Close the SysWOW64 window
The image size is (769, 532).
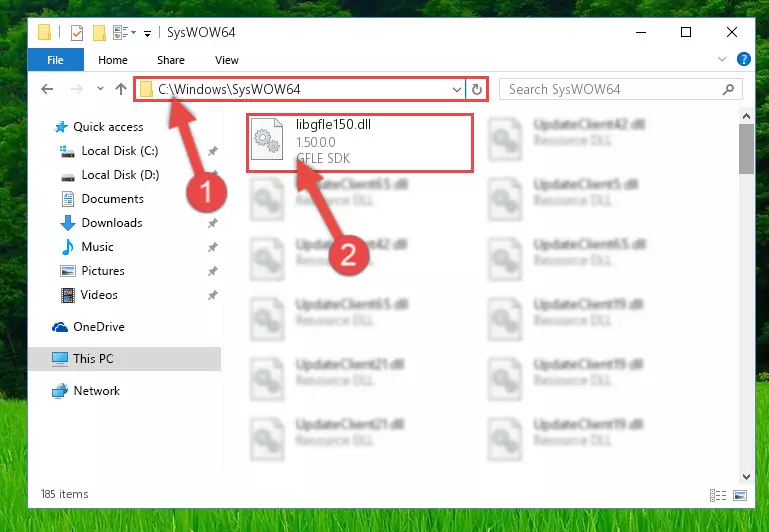(732, 32)
